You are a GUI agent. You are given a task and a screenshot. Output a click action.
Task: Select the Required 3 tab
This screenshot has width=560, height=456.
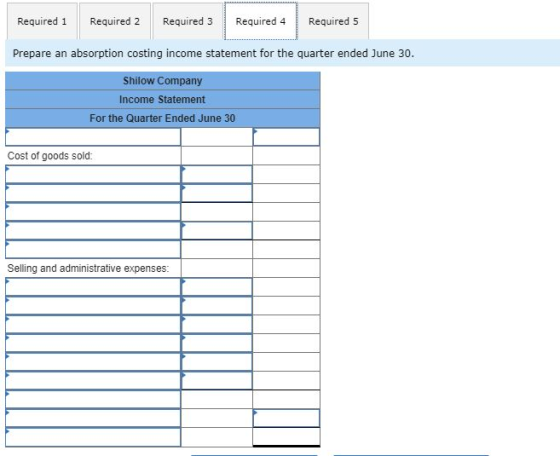coord(188,21)
